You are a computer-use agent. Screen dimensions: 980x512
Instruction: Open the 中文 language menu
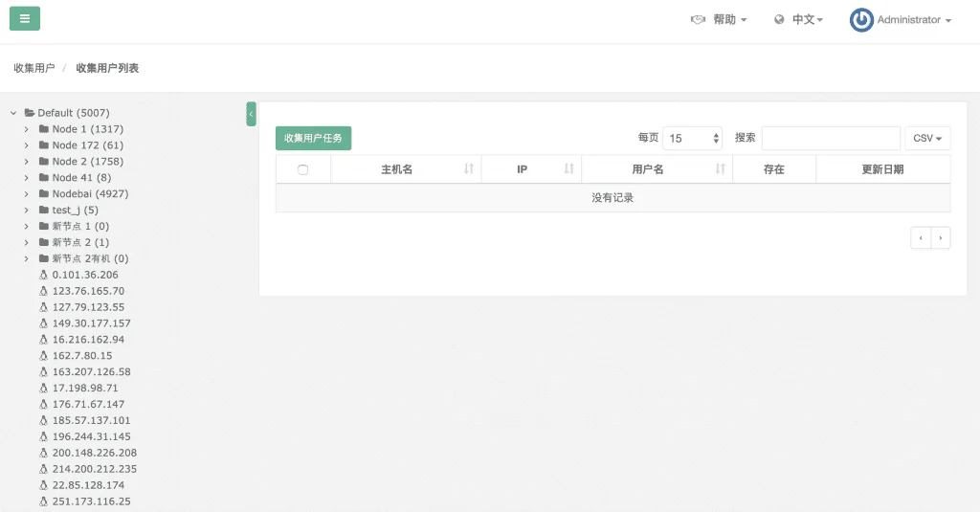(808, 19)
